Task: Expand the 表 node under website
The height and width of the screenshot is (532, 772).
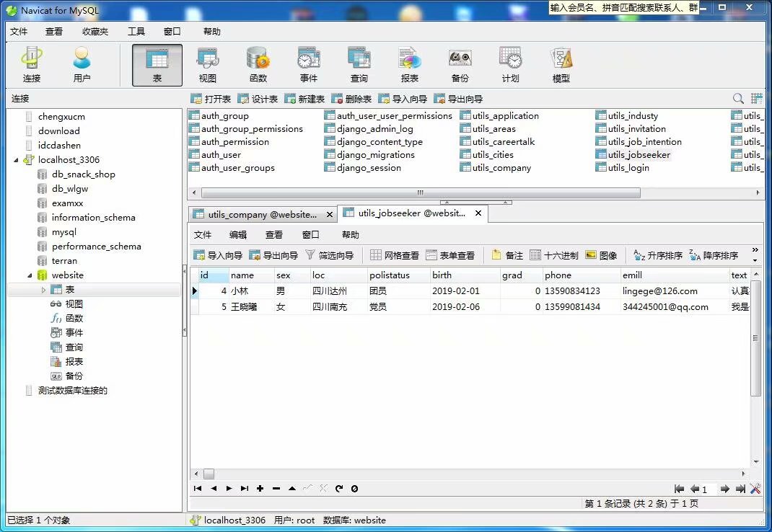Action: click(x=43, y=290)
